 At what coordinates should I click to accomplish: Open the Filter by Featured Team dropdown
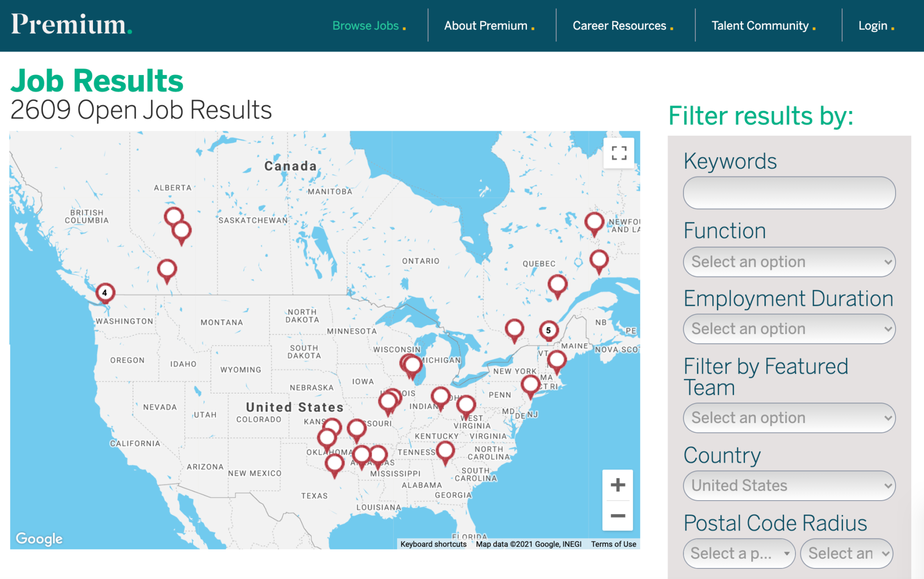click(789, 418)
